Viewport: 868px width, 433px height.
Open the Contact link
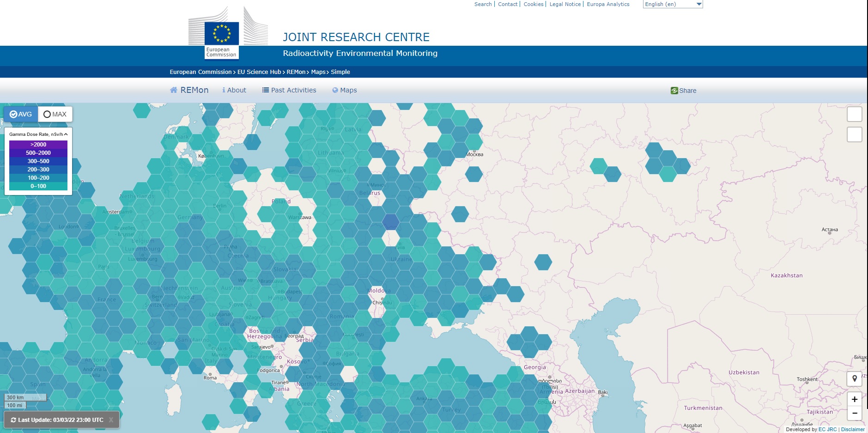coord(508,4)
